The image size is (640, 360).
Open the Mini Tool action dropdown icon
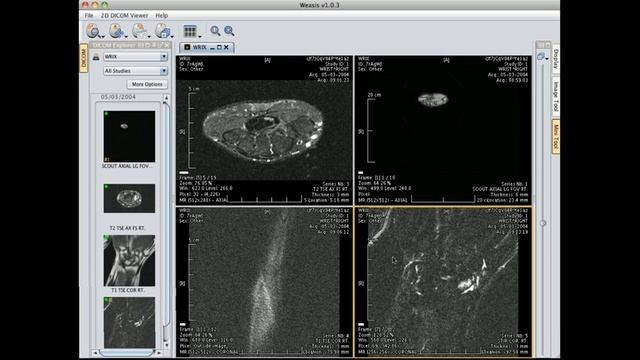[x=542, y=57]
